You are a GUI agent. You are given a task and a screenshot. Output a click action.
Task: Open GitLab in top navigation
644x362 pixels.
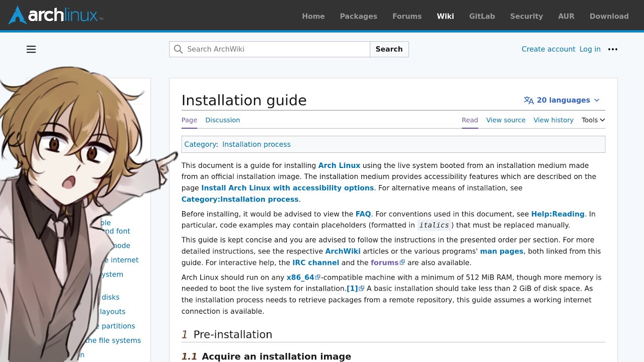[482, 16]
